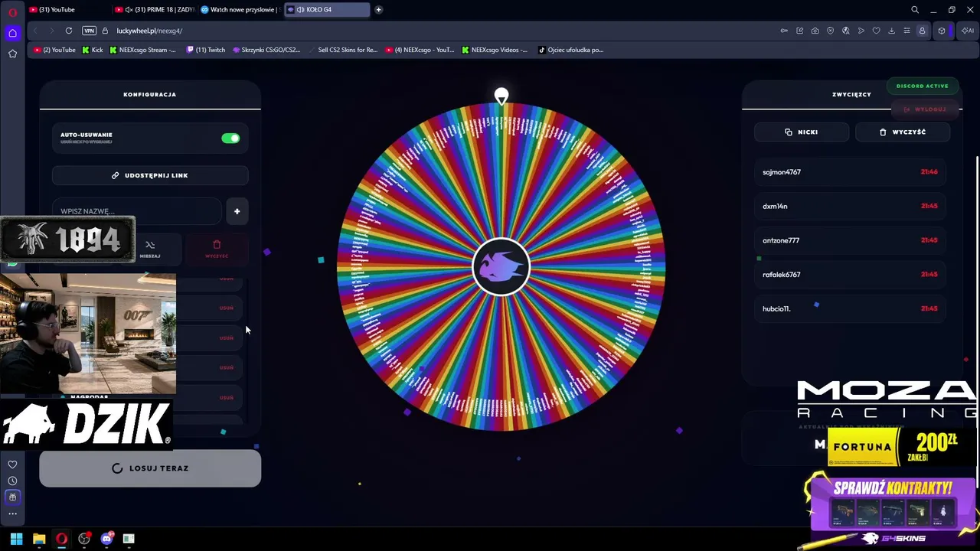
Task: Select winner hubcio11.
Action: (850, 309)
